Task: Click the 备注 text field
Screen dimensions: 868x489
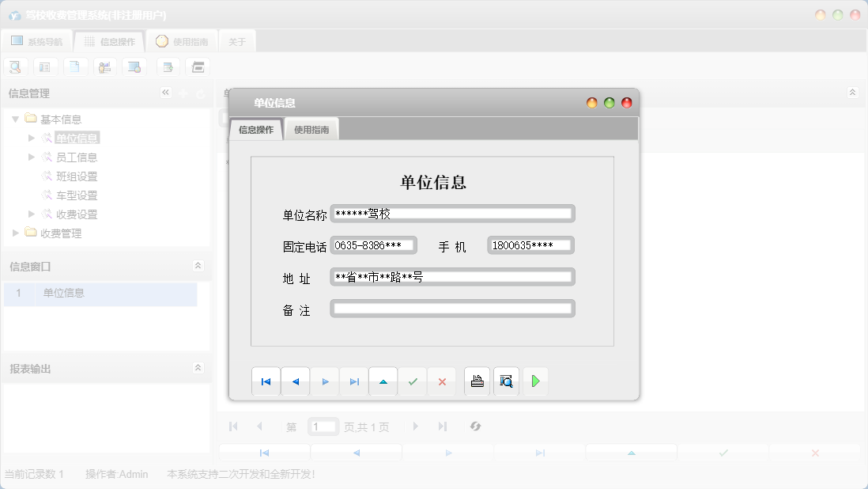Action: pos(452,309)
